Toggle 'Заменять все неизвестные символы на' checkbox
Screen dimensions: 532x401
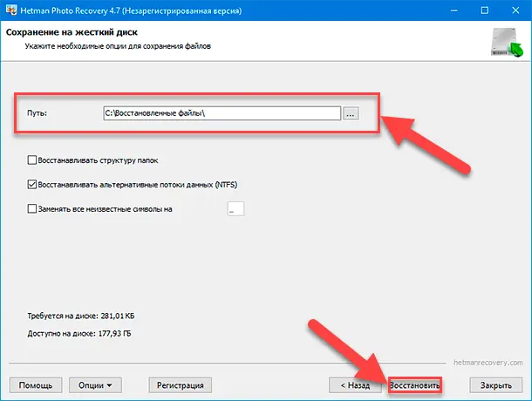(x=33, y=209)
